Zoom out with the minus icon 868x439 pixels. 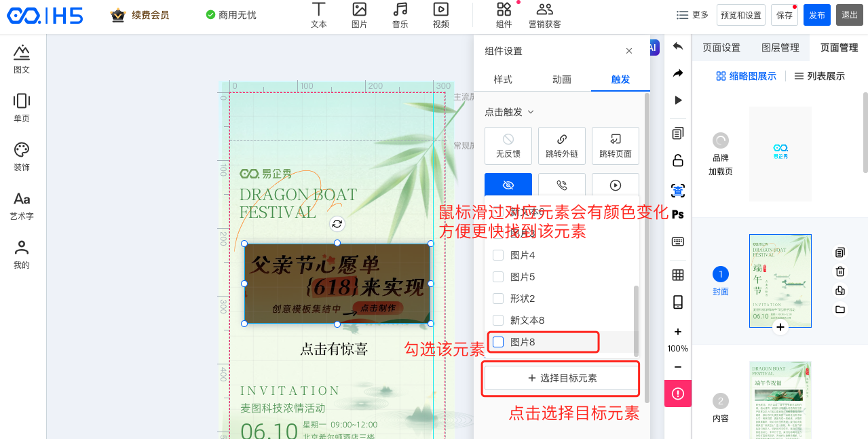click(677, 367)
